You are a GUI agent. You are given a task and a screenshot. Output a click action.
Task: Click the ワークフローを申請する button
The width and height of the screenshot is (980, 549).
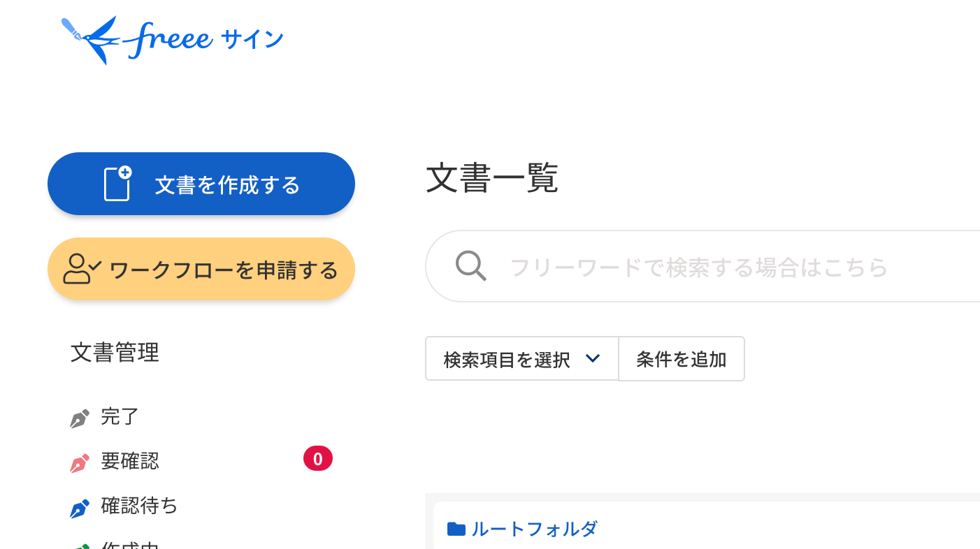(x=201, y=269)
